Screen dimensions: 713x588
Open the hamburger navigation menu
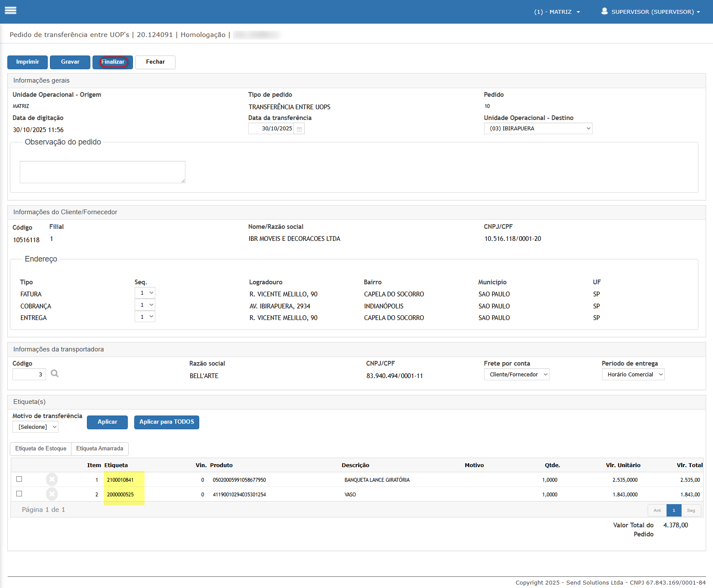tap(11, 10)
